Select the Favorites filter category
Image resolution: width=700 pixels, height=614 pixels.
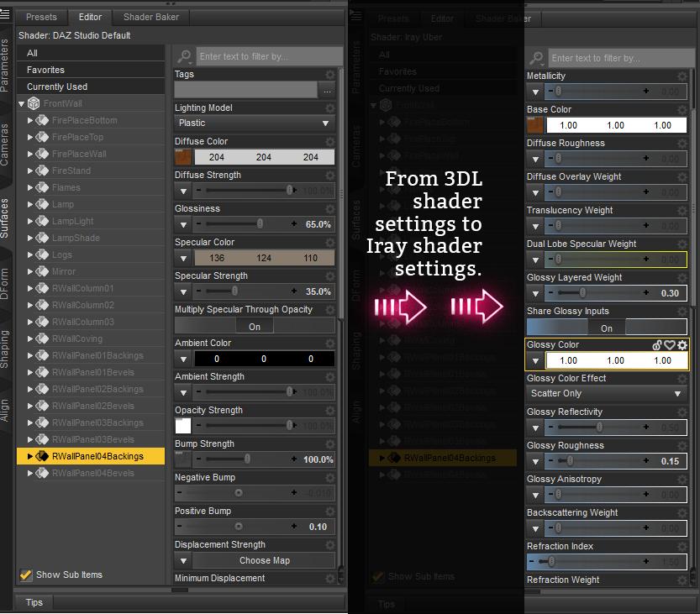pyautogui.click(x=91, y=70)
